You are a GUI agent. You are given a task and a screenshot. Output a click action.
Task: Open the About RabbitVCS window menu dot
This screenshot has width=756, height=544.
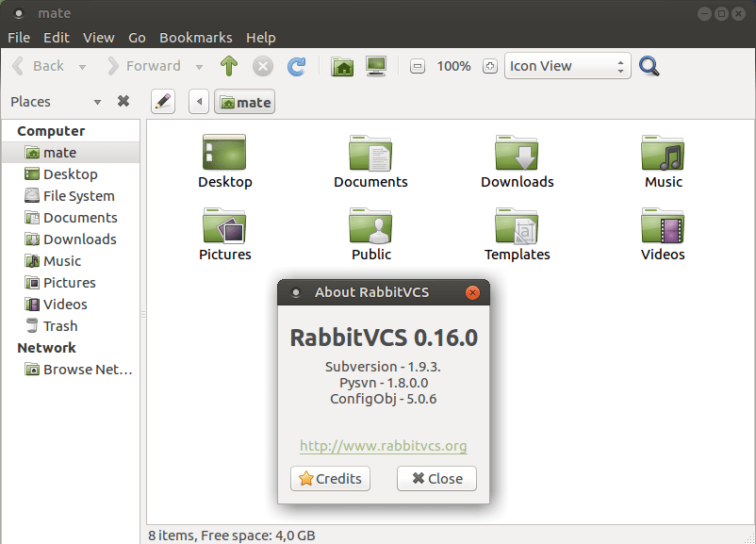(x=296, y=292)
